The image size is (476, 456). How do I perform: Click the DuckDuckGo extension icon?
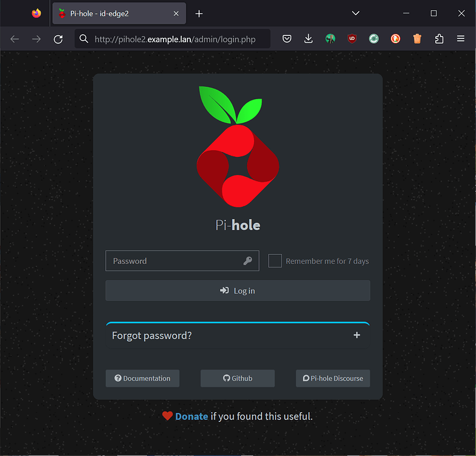coord(395,39)
